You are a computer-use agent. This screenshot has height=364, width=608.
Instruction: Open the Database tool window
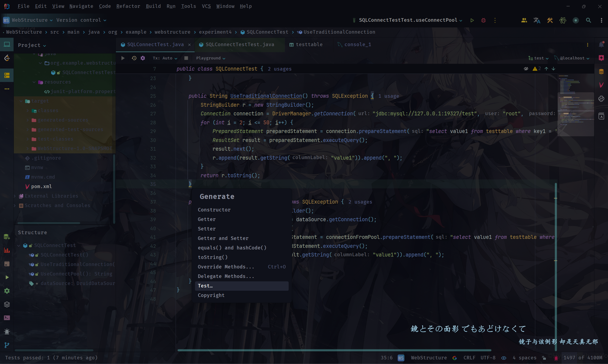[601, 71]
